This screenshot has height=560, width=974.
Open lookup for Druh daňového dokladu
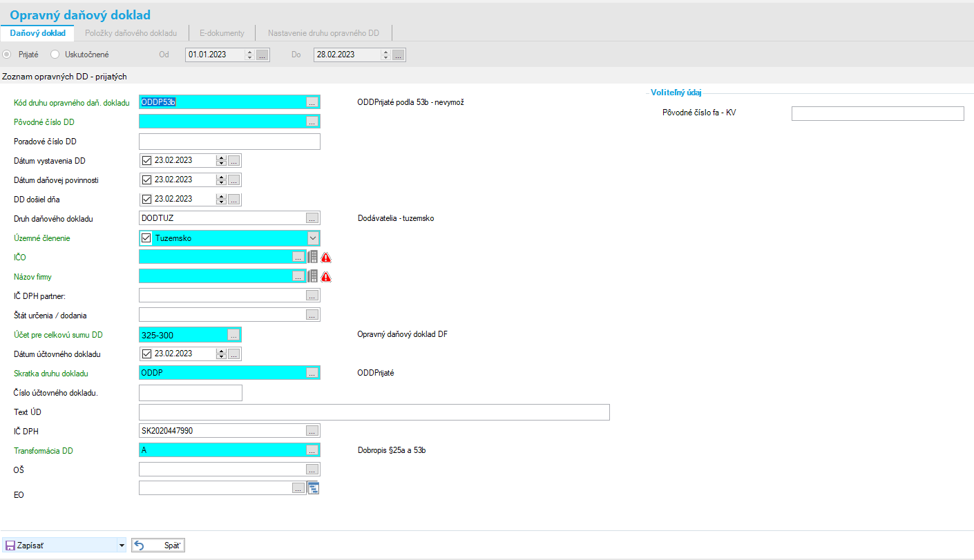click(x=312, y=218)
